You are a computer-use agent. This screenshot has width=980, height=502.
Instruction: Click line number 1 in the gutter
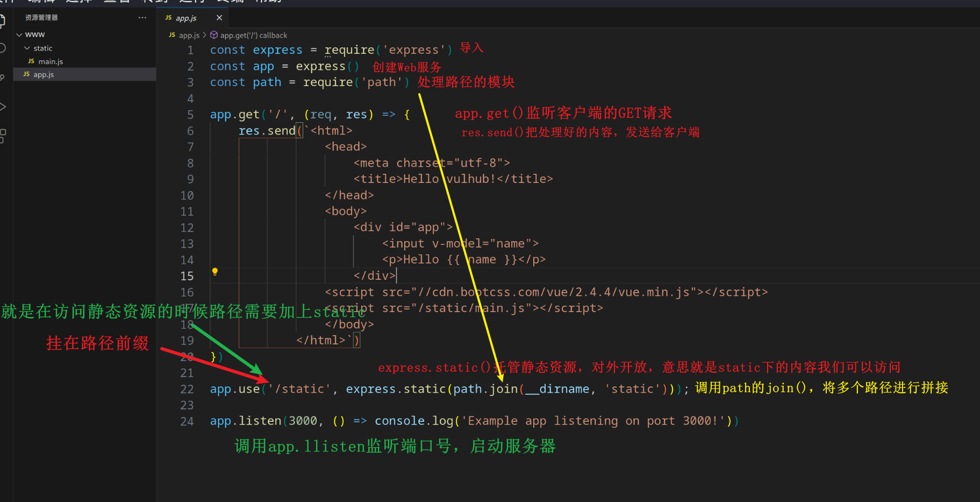coord(190,50)
